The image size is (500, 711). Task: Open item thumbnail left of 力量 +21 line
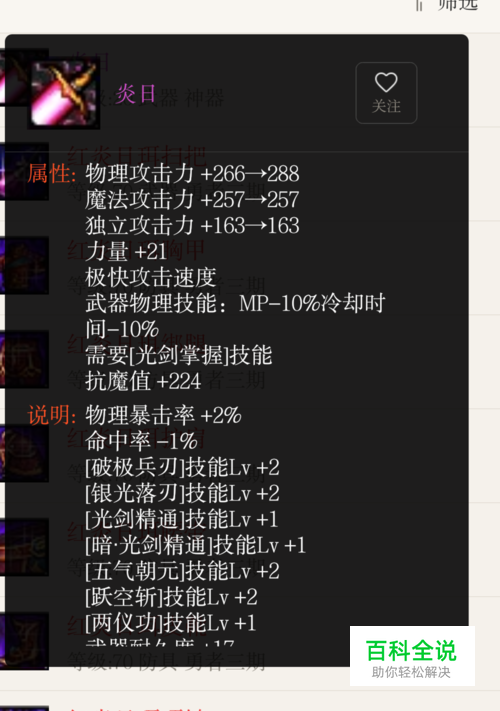click(x=24, y=265)
